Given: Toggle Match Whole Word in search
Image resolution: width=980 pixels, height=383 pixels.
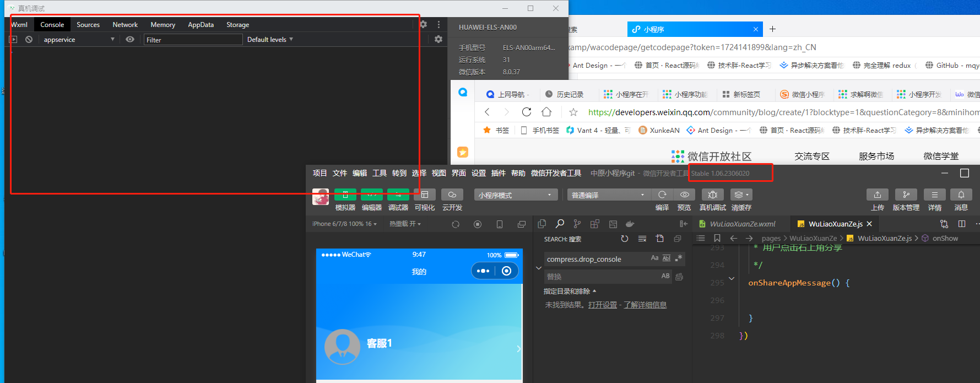Looking at the screenshot, I should 667,258.
